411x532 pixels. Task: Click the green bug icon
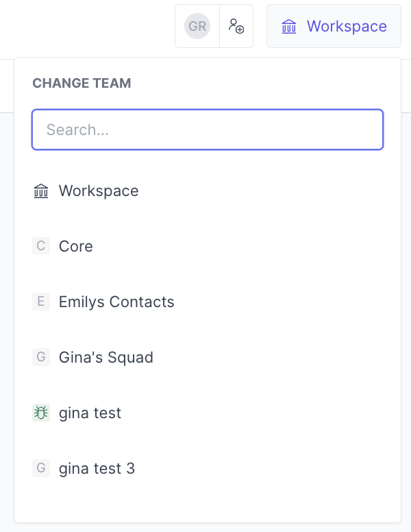[41, 413]
